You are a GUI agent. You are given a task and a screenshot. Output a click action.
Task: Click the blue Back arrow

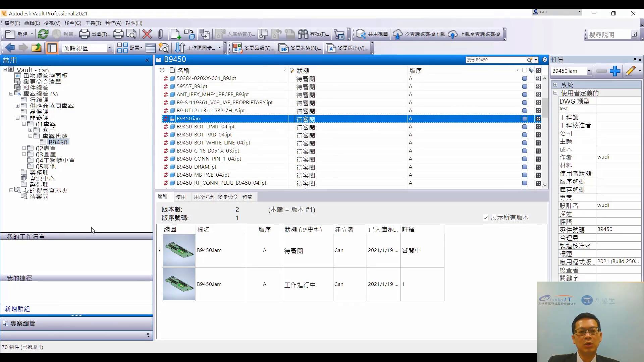(10, 48)
